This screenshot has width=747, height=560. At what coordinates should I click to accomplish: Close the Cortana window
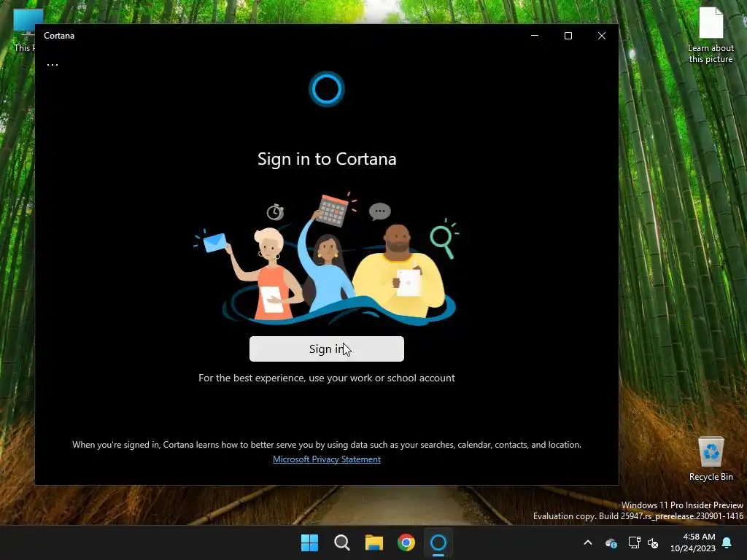click(x=602, y=36)
